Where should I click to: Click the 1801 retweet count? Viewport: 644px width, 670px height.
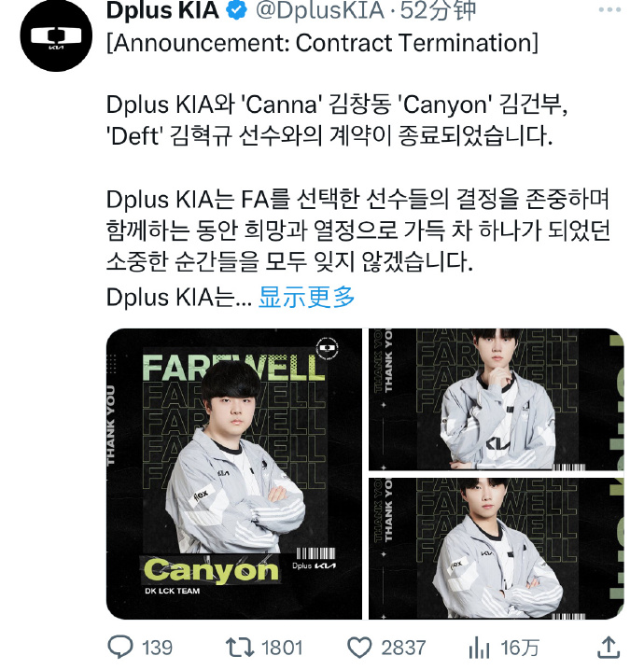[x=282, y=648]
